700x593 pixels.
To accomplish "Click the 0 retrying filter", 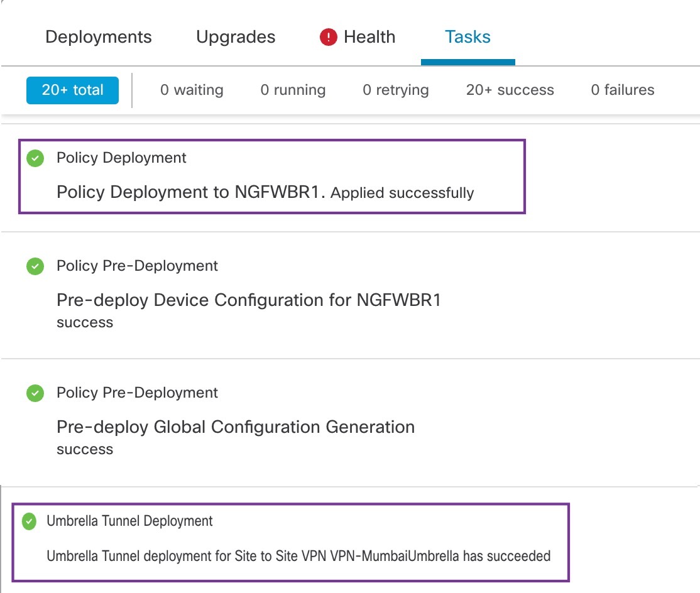I will click(395, 90).
